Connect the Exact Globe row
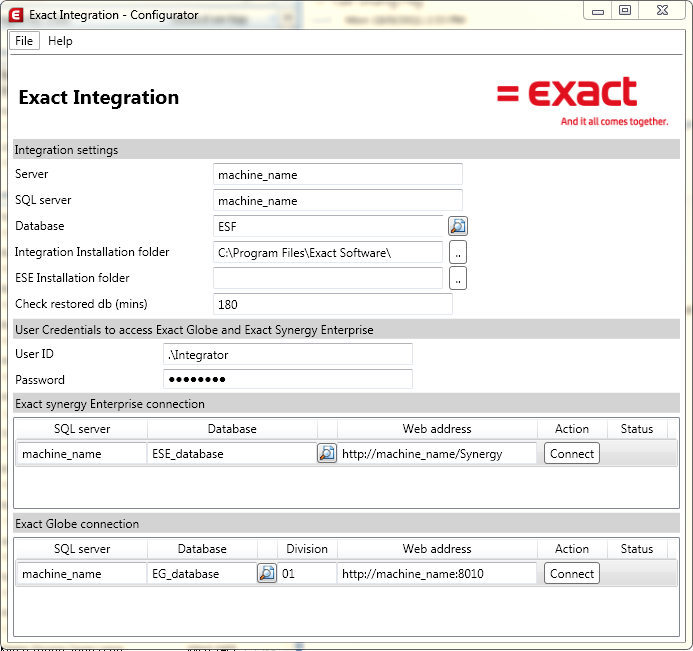This screenshot has height=651, width=693. [x=571, y=573]
